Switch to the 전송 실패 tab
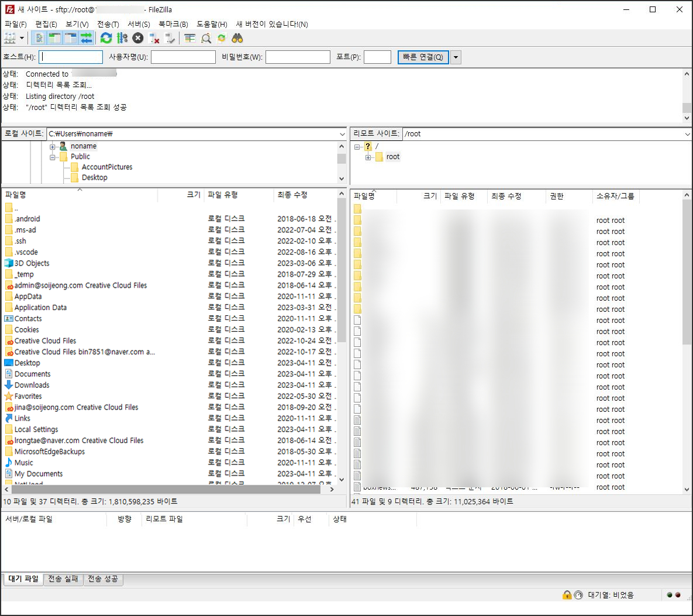The width and height of the screenshot is (693, 616). coord(63,579)
